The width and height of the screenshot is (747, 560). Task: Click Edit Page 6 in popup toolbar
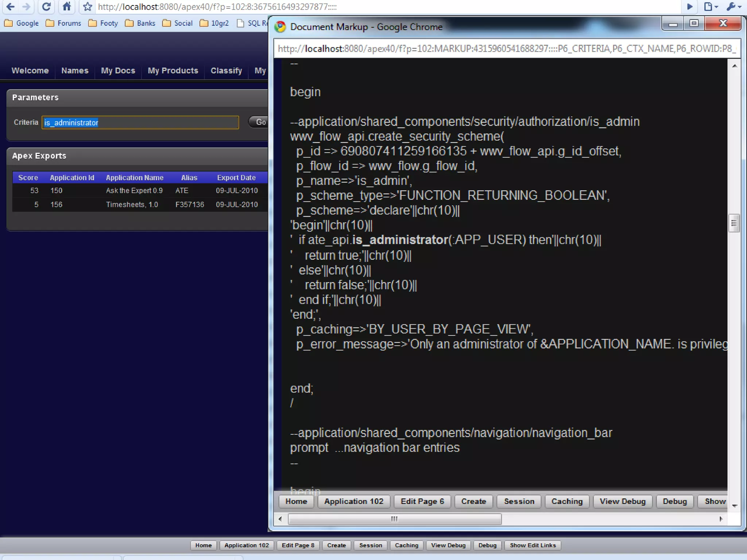(422, 501)
